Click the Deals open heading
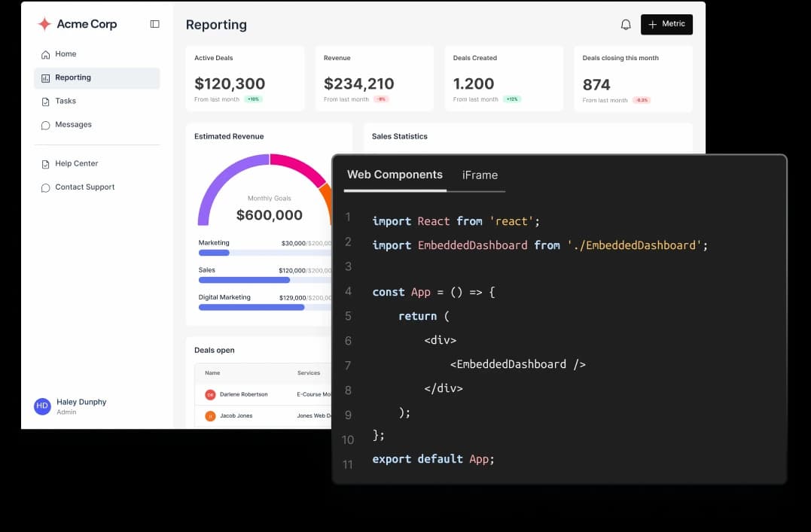The width and height of the screenshot is (811, 532). pos(215,351)
